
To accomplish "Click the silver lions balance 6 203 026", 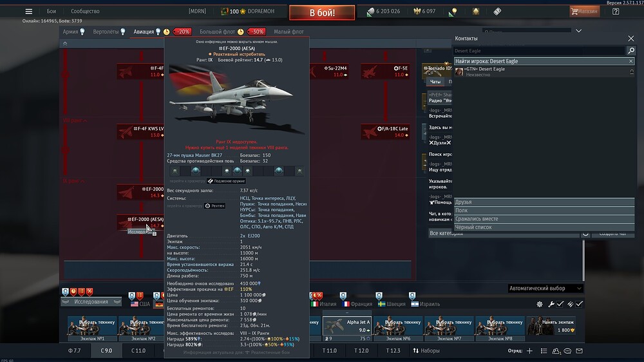I will [x=383, y=12].
